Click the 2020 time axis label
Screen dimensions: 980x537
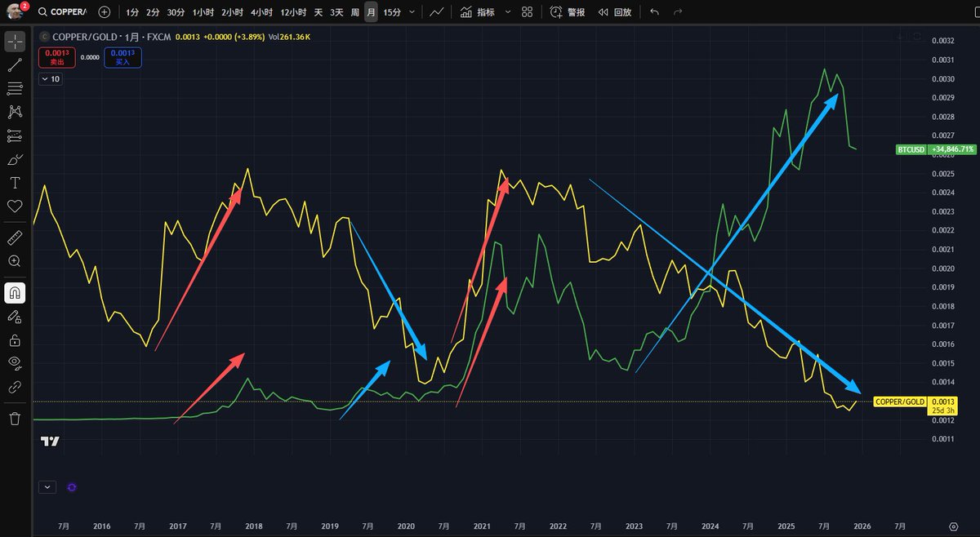(x=406, y=527)
